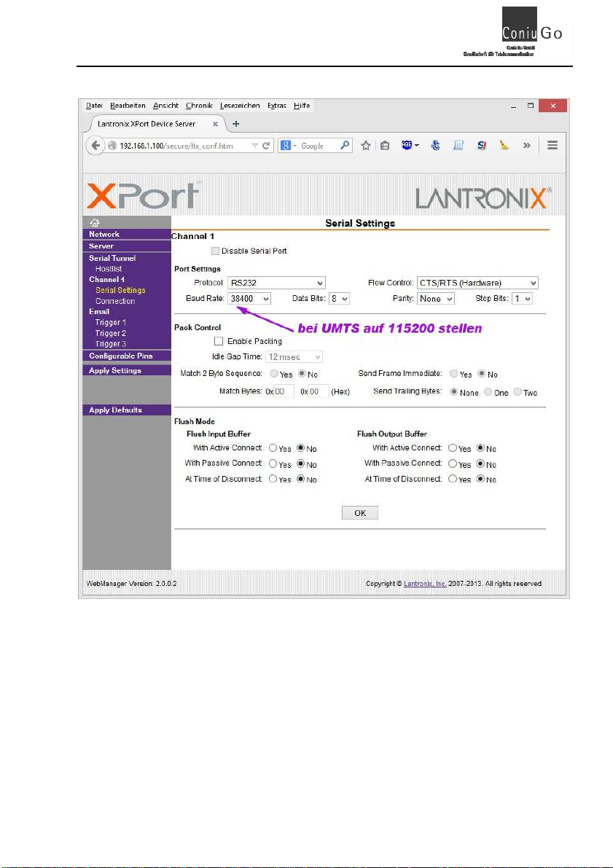The image size is (613, 868).
Task: Open Connection under Channel 1
Action: 115,301
